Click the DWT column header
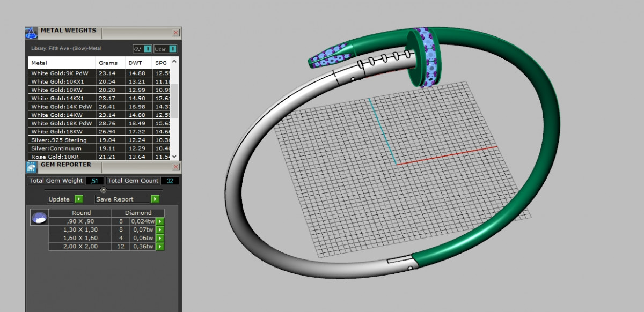Viewport: 644px width, 312px height. (x=139, y=63)
